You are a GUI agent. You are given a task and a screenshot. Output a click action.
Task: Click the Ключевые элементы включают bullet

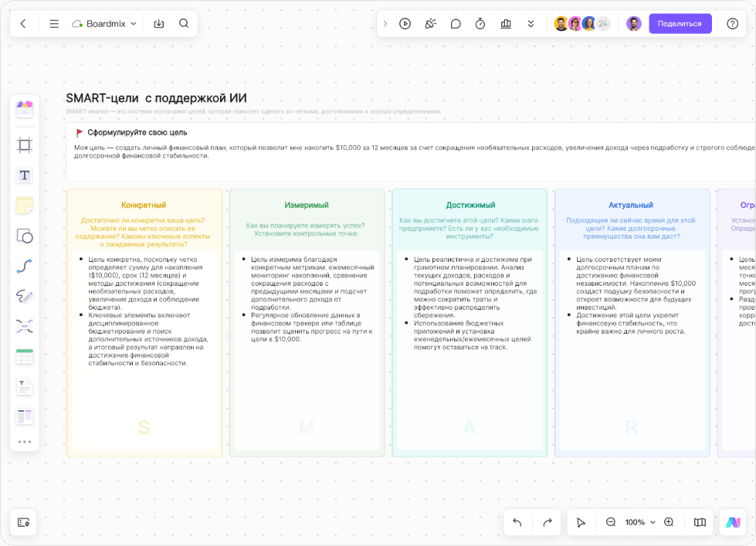pyautogui.click(x=148, y=339)
